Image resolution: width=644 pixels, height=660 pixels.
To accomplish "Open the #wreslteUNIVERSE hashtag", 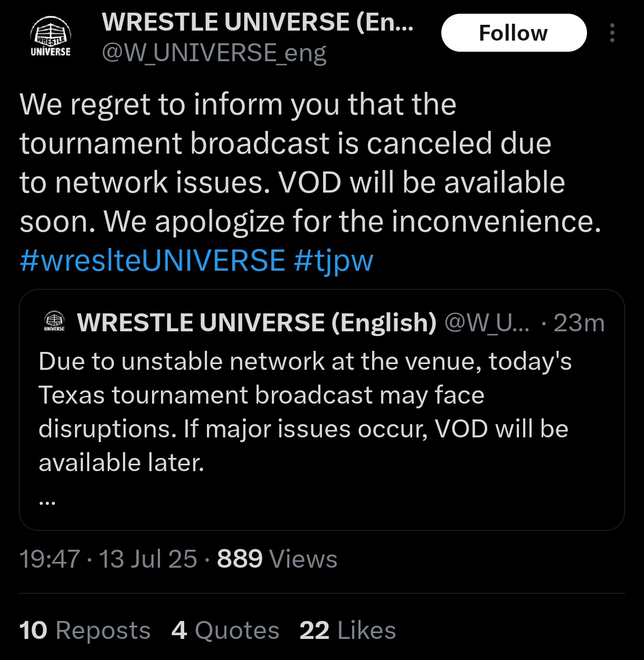I will tap(152, 260).
